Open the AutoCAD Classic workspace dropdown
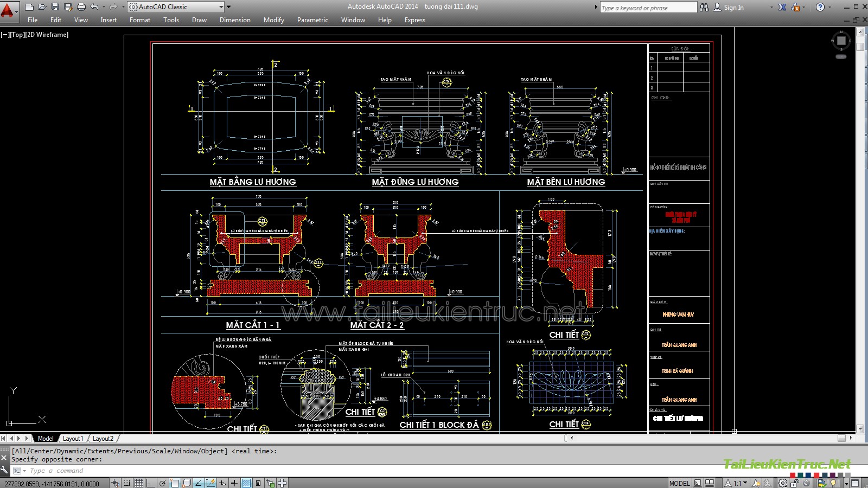 176,7
